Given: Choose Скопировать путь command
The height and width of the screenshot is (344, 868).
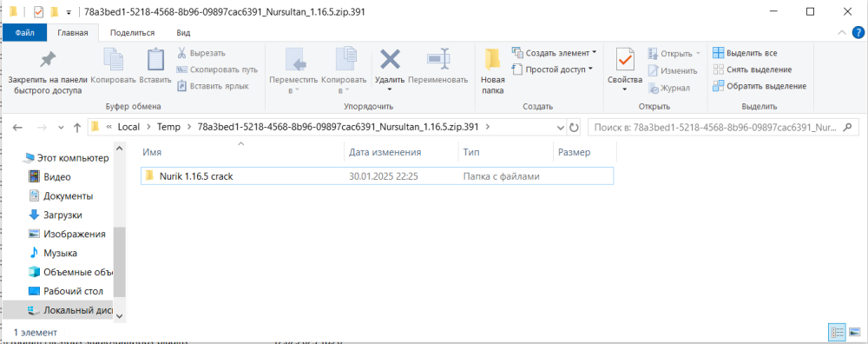Looking at the screenshot, I should (217, 69).
